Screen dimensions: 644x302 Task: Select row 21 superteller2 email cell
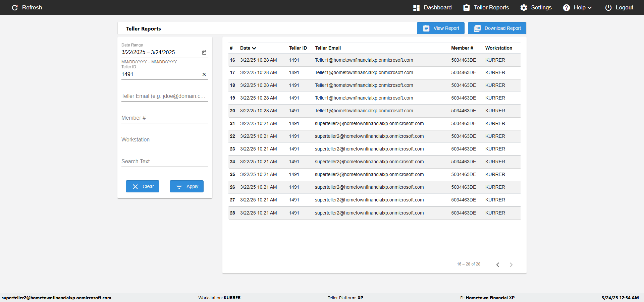tap(369, 124)
